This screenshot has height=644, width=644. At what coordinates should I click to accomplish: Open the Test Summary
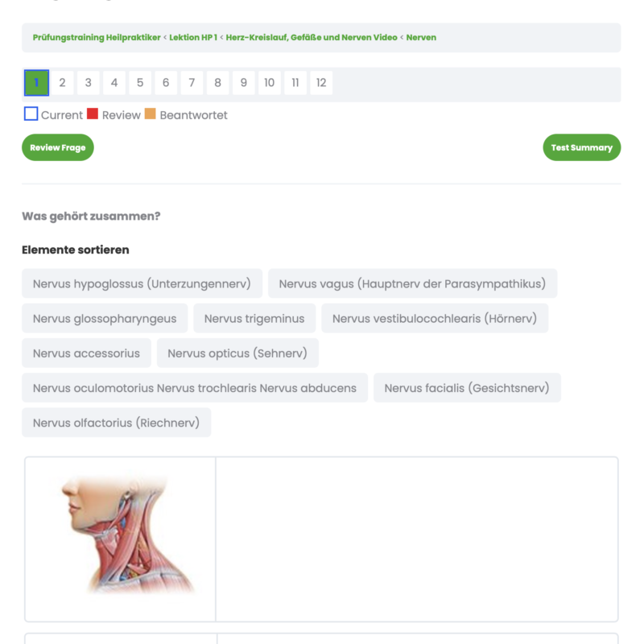pyautogui.click(x=581, y=148)
